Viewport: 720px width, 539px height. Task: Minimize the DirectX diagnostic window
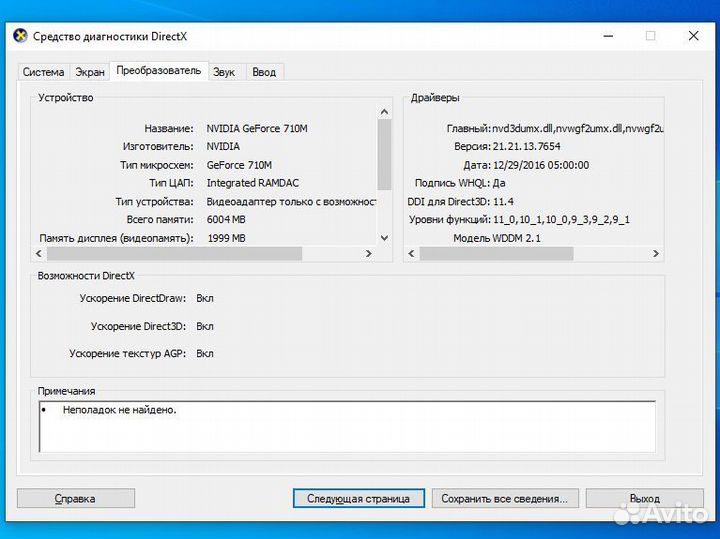(608, 36)
